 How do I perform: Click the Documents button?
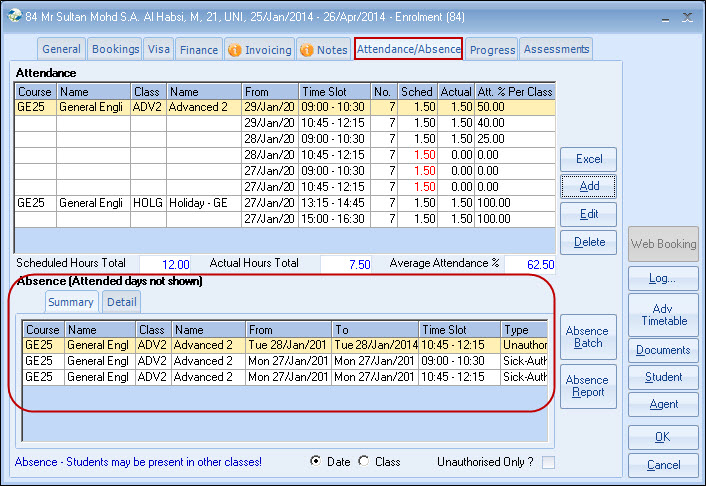point(663,350)
